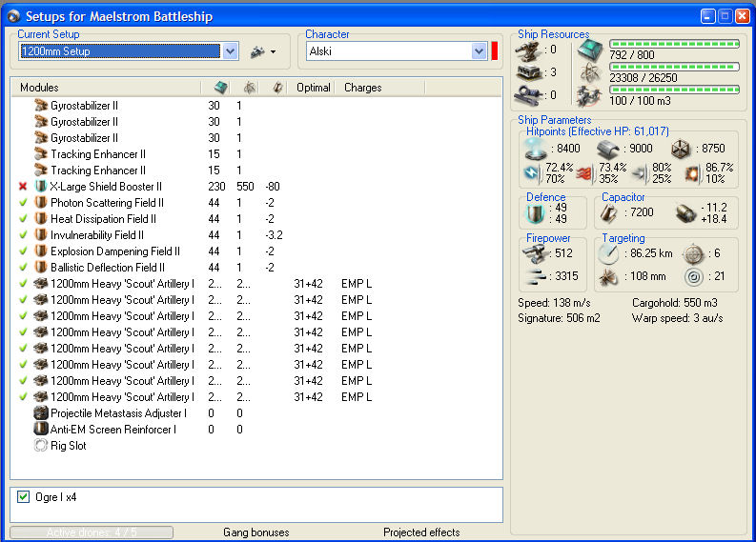Click the drone bay usage bar

point(674,90)
